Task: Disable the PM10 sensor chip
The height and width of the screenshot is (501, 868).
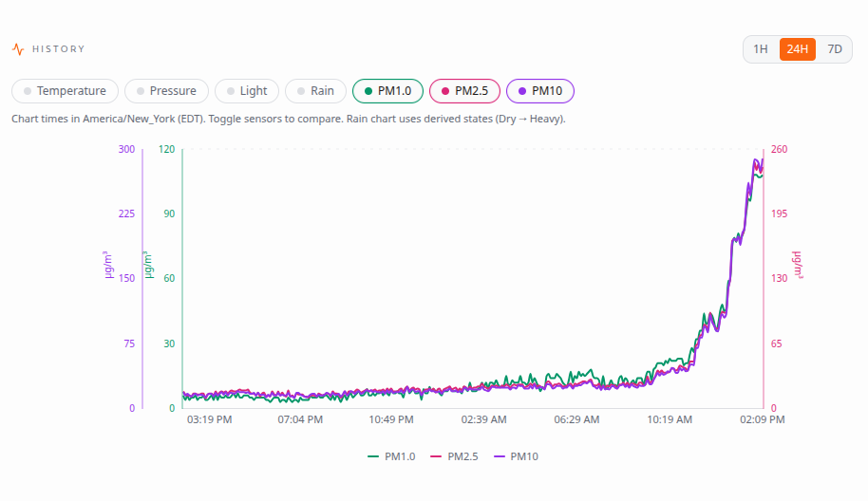Action: (540, 91)
